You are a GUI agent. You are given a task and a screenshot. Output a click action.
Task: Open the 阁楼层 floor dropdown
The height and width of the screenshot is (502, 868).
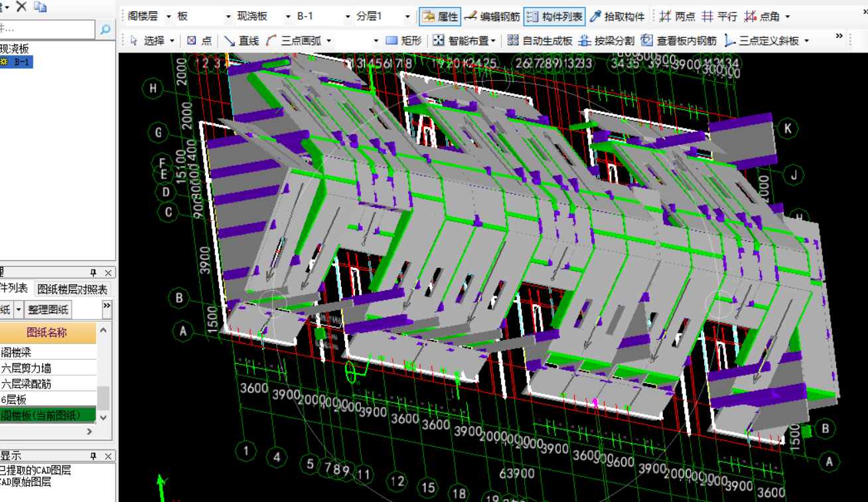(169, 17)
